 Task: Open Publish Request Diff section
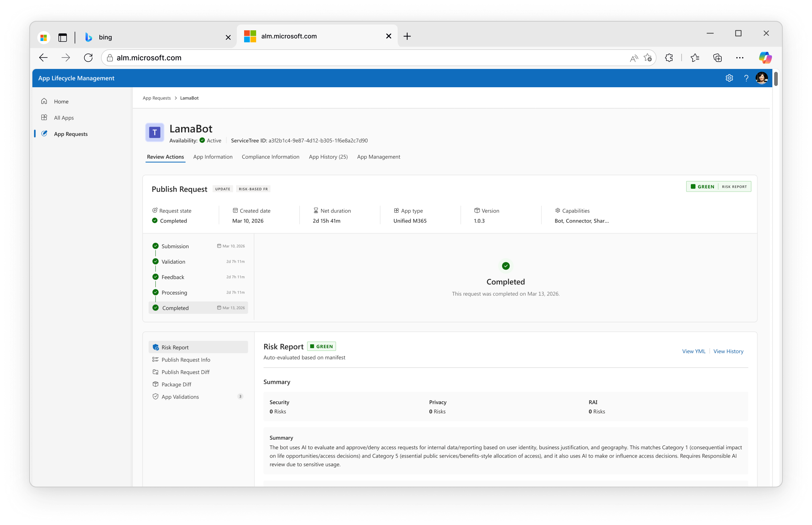pyautogui.click(x=198, y=372)
